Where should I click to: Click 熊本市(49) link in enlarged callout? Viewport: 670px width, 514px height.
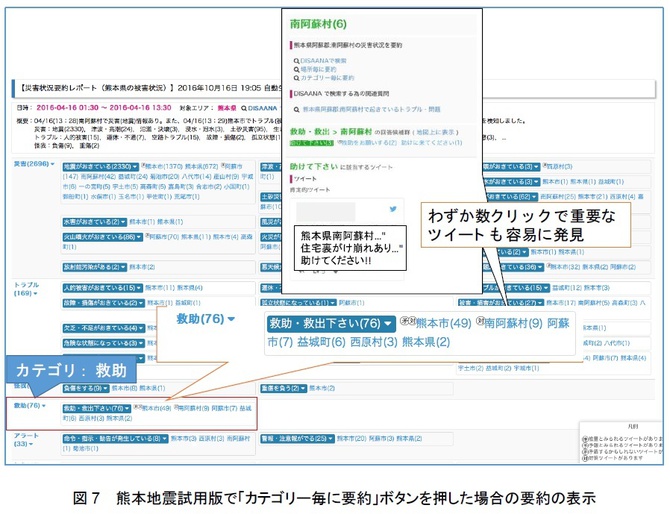click(443, 323)
